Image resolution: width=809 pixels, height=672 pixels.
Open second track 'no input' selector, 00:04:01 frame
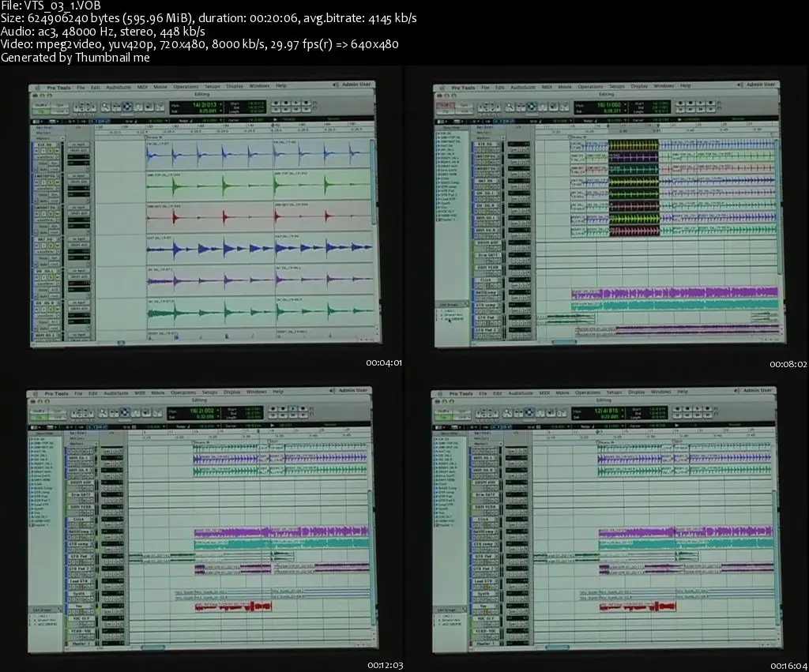(78, 176)
